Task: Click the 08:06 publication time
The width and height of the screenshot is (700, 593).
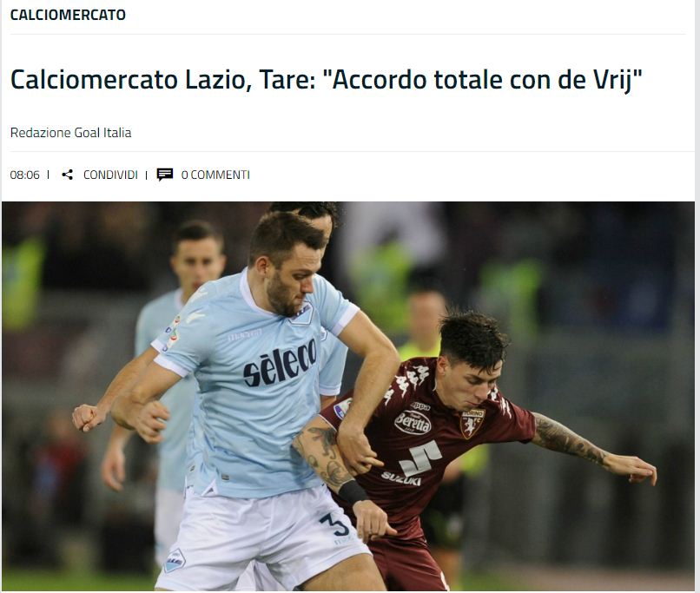Action: [x=24, y=175]
